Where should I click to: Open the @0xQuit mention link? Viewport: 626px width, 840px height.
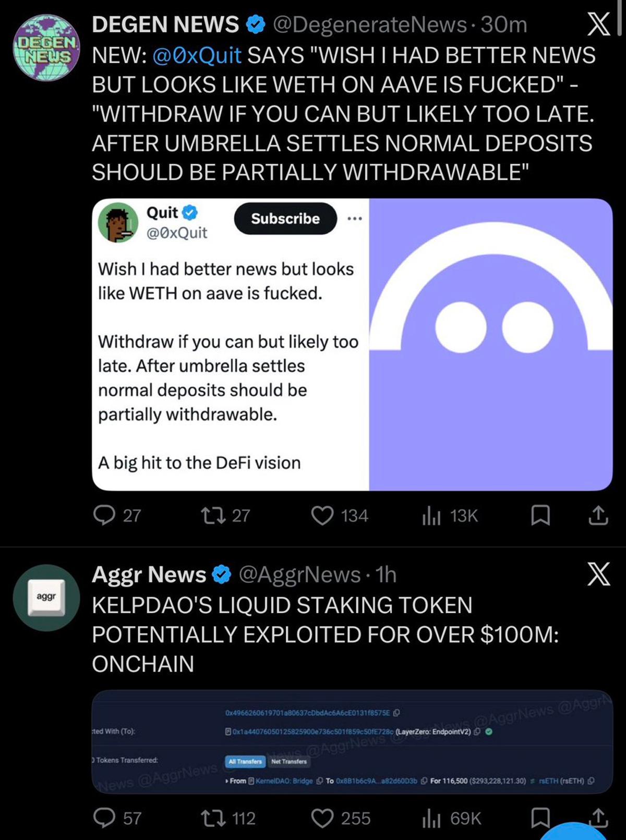[x=197, y=55]
